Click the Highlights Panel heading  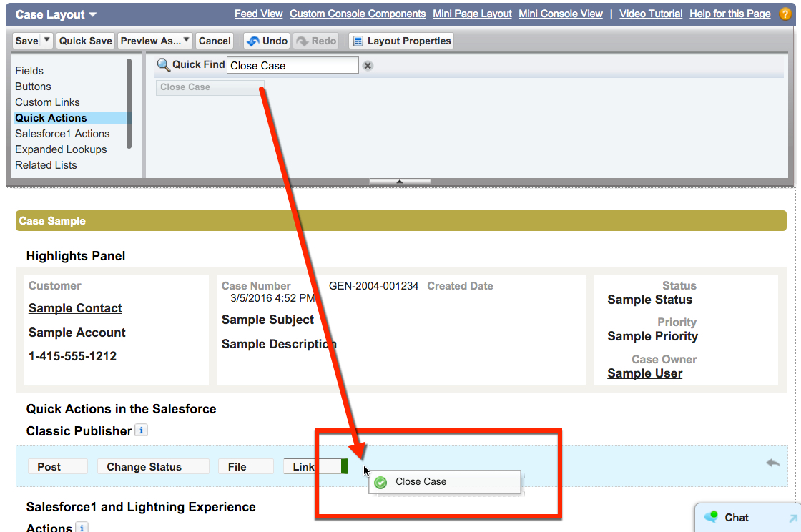(76, 256)
